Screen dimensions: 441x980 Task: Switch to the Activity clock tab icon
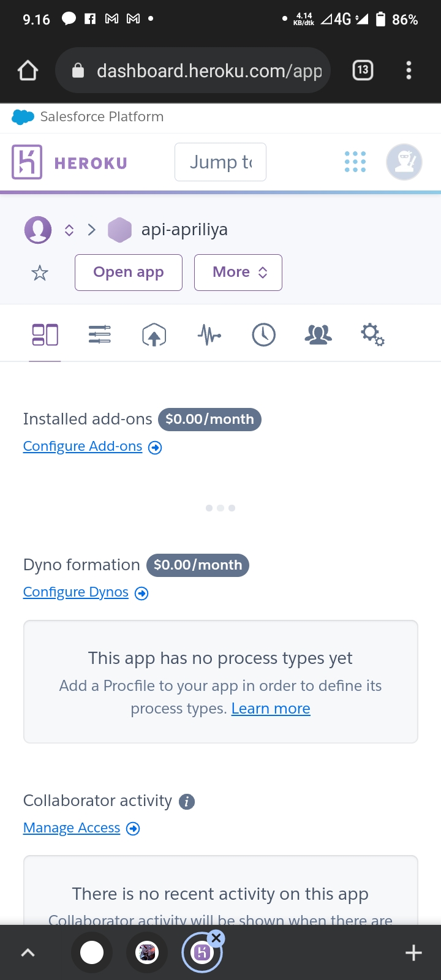pos(264,335)
